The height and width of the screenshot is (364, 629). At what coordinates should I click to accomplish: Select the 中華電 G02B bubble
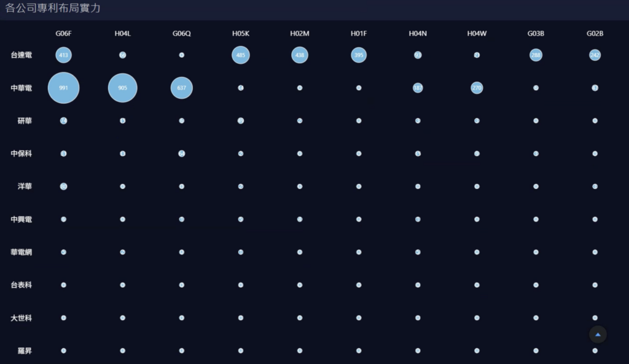click(x=595, y=88)
